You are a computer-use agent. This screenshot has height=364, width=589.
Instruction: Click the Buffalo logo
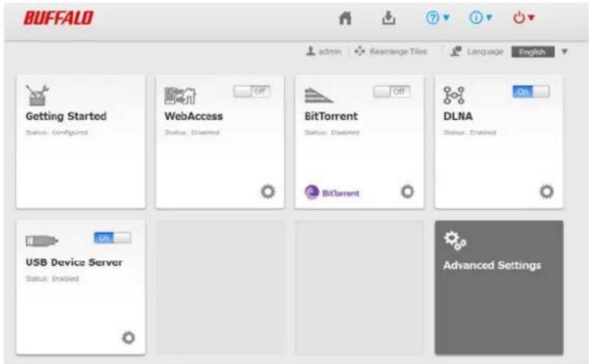(59, 18)
